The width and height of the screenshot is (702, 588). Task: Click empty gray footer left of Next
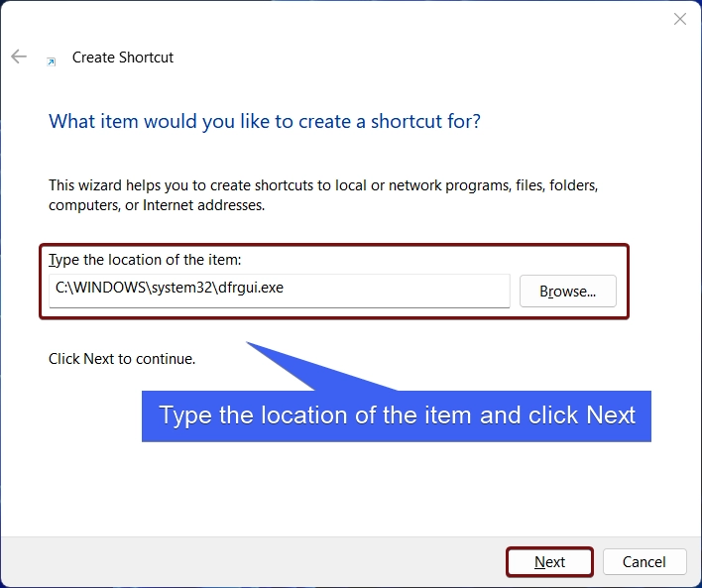(x=251, y=562)
